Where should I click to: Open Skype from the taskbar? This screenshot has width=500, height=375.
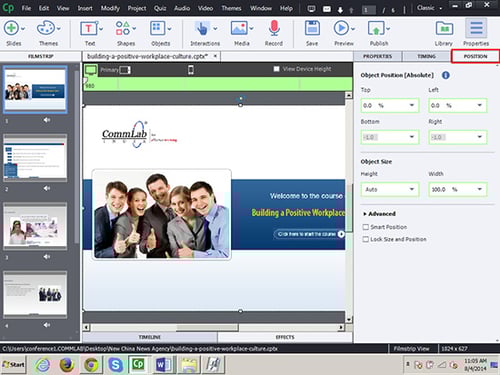115,364
